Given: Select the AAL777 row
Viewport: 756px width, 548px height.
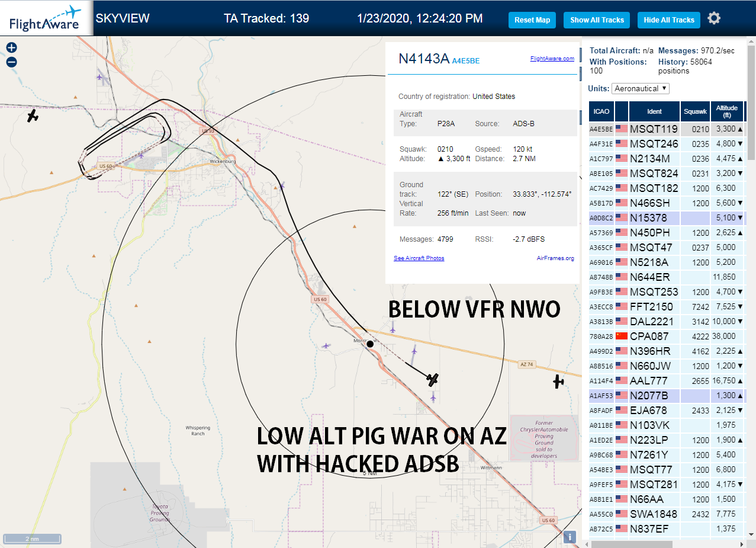Looking at the screenshot, I should click(x=667, y=380).
